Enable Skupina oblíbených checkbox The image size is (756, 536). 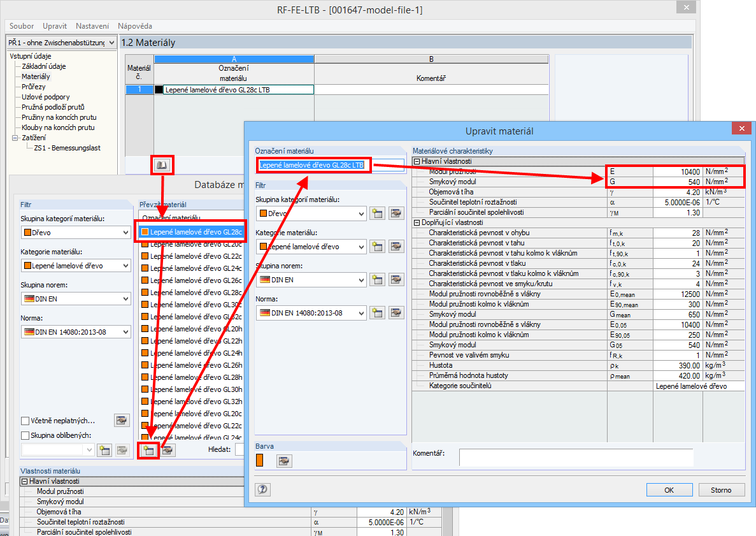25,436
